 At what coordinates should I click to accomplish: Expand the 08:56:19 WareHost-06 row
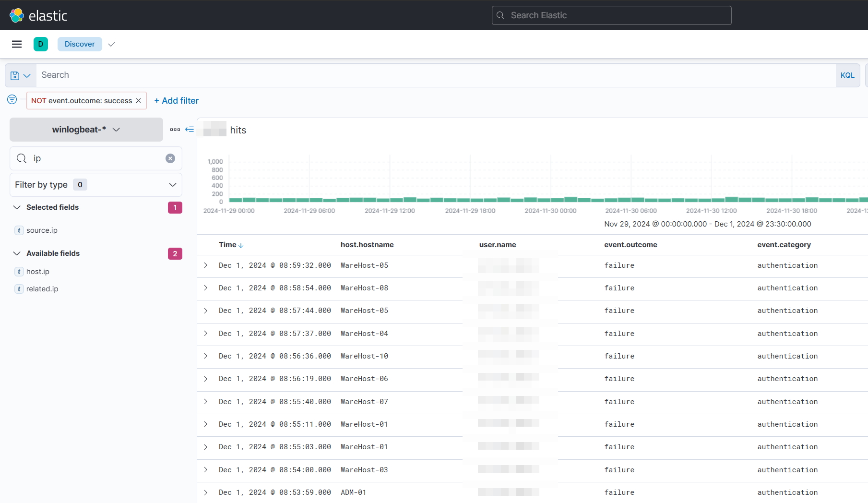[206, 379]
